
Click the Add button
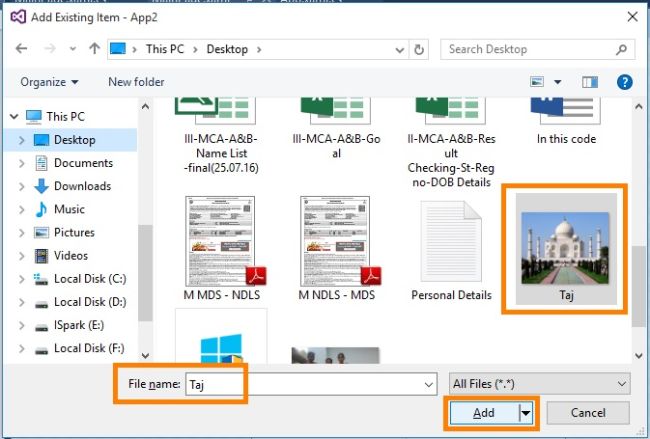[484, 413]
